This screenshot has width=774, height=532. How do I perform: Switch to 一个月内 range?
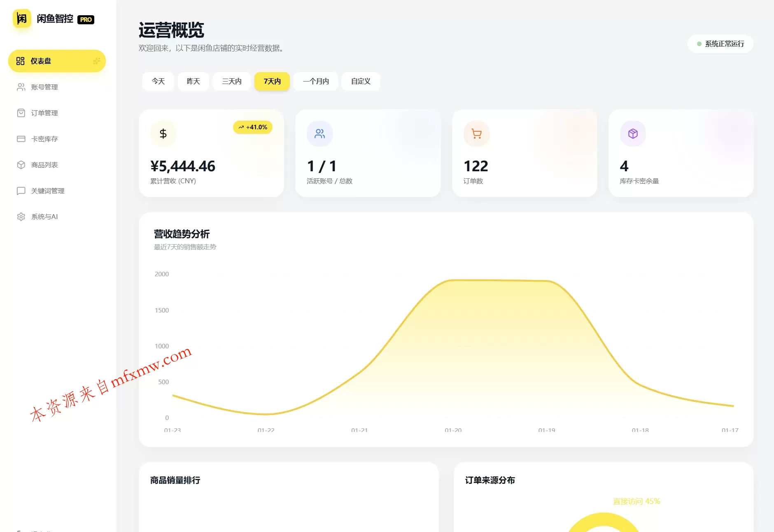(316, 81)
